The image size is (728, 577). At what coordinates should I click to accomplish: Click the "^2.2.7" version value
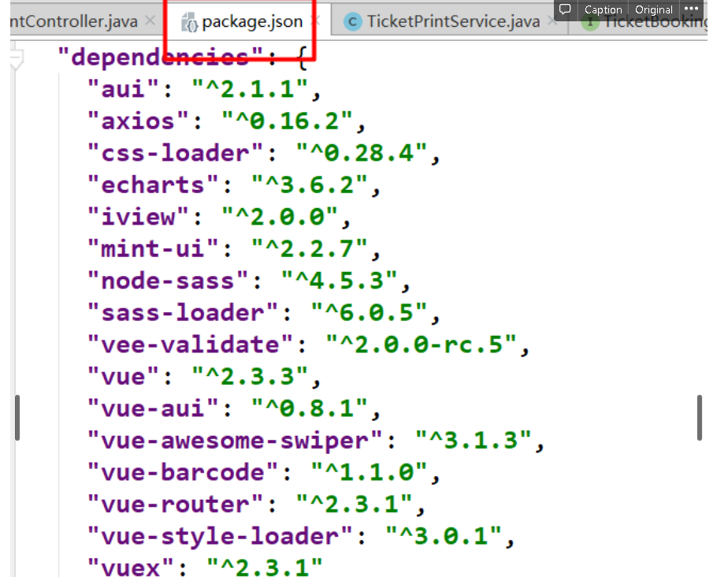click(309, 248)
